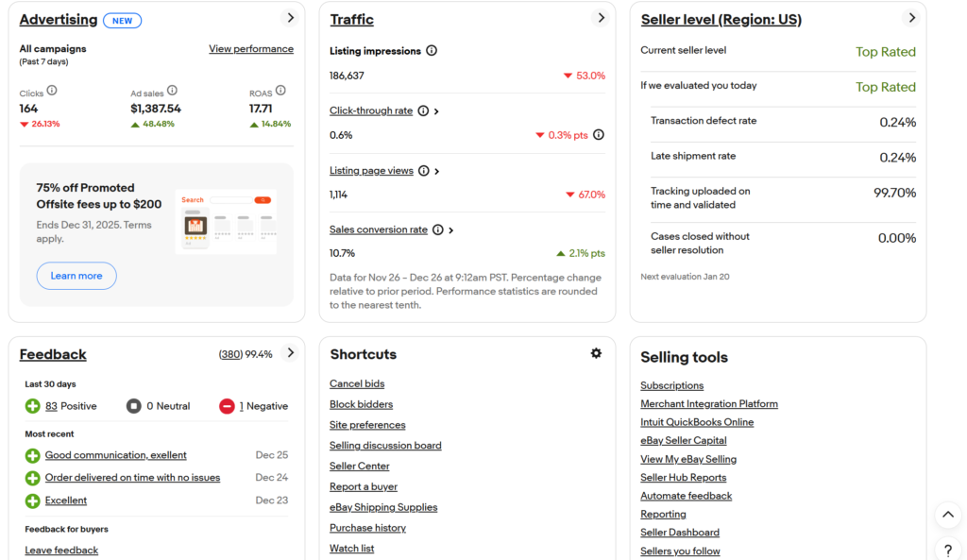Click the scroll-to-top arrow button
967x560 pixels.
pyautogui.click(x=948, y=515)
